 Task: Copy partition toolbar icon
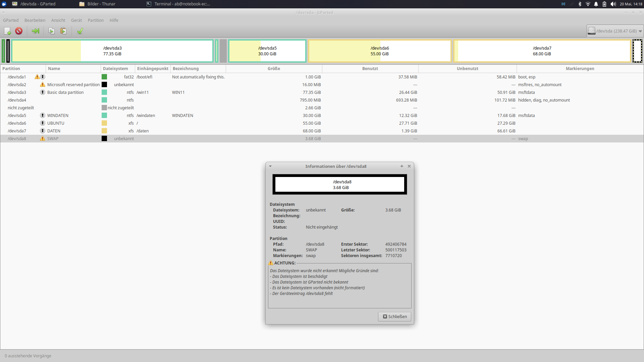tap(52, 31)
